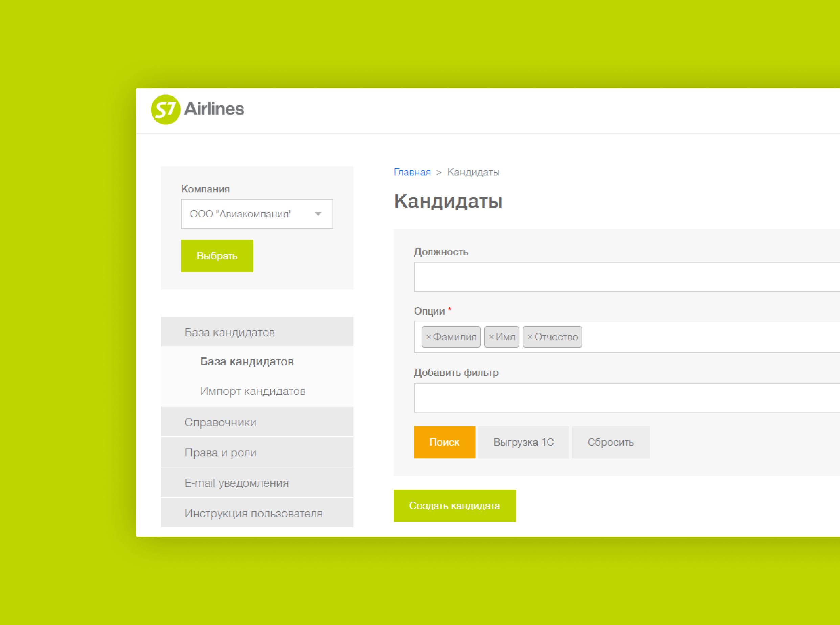Click the S7 Airlines logo

pos(197,109)
